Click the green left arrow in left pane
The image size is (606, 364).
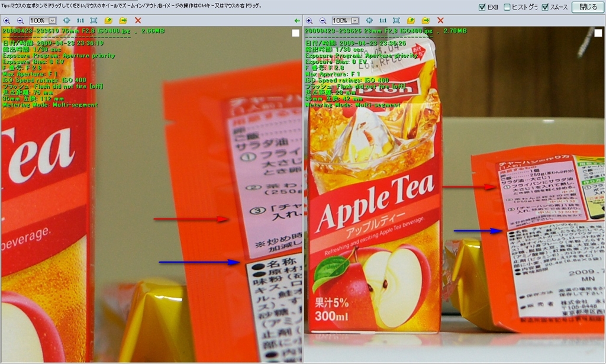click(297, 21)
